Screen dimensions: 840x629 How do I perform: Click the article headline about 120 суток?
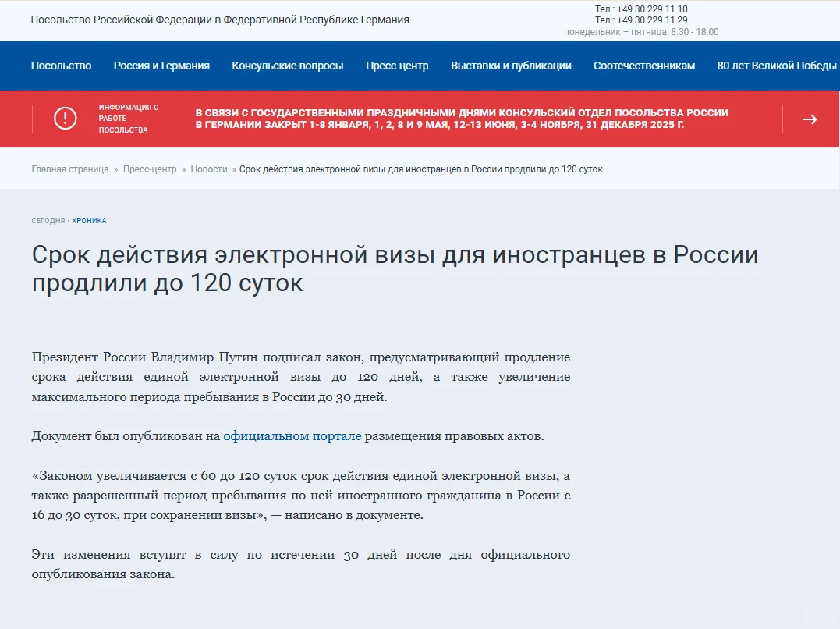coord(395,268)
